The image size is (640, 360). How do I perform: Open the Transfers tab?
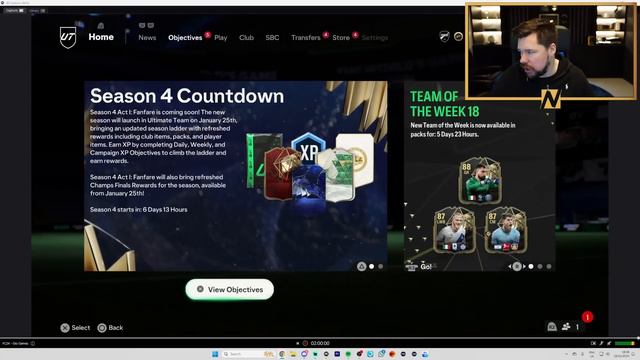coord(306,38)
